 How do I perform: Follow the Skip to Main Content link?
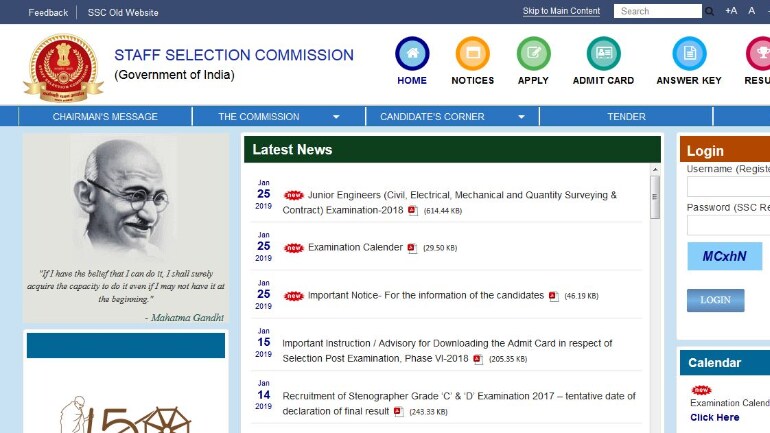(x=561, y=12)
